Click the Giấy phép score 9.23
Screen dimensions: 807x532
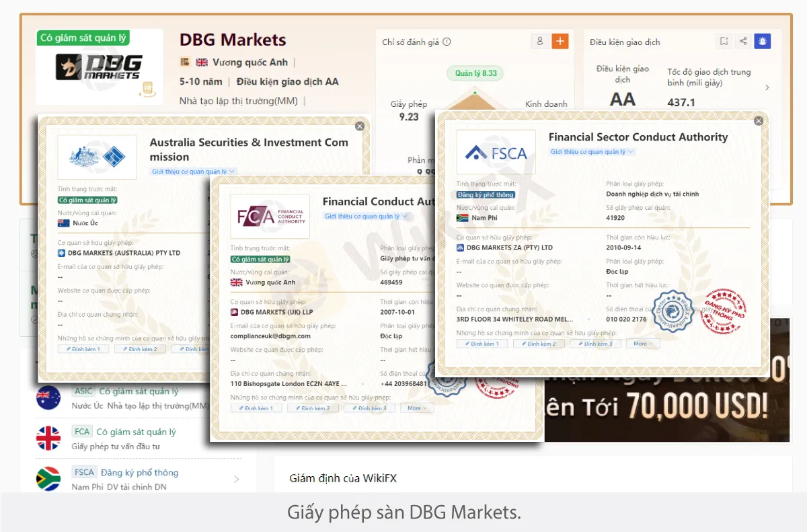pyautogui.click(x=409, y=117)
